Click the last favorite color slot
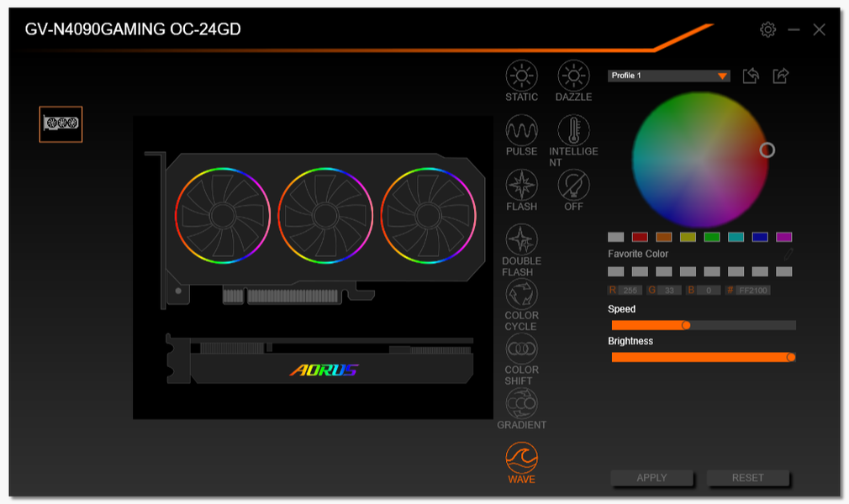 pos(784,272)
